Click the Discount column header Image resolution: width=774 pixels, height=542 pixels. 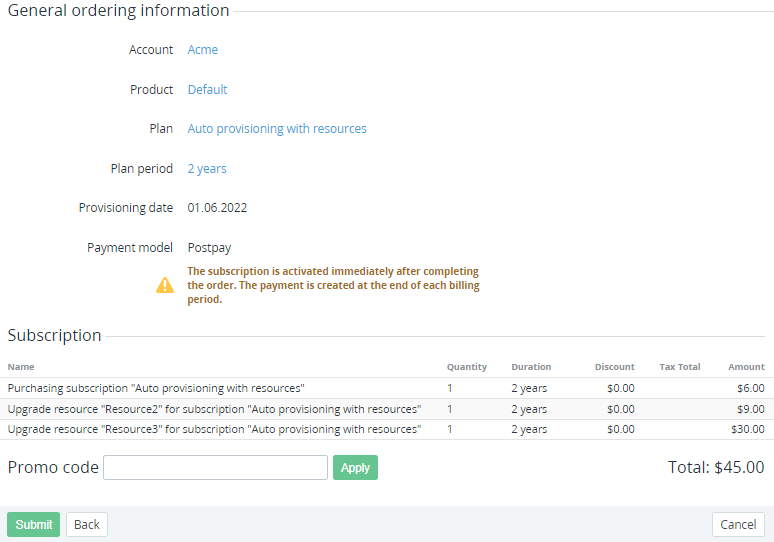pos(614,367)
